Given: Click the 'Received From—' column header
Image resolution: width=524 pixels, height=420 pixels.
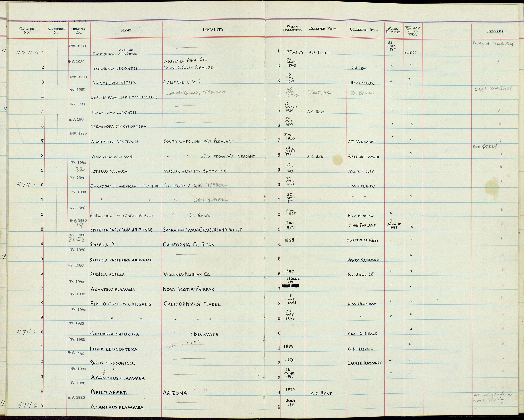Looking at the screenshot, I should pyautogui.click(x=325, y=29).
